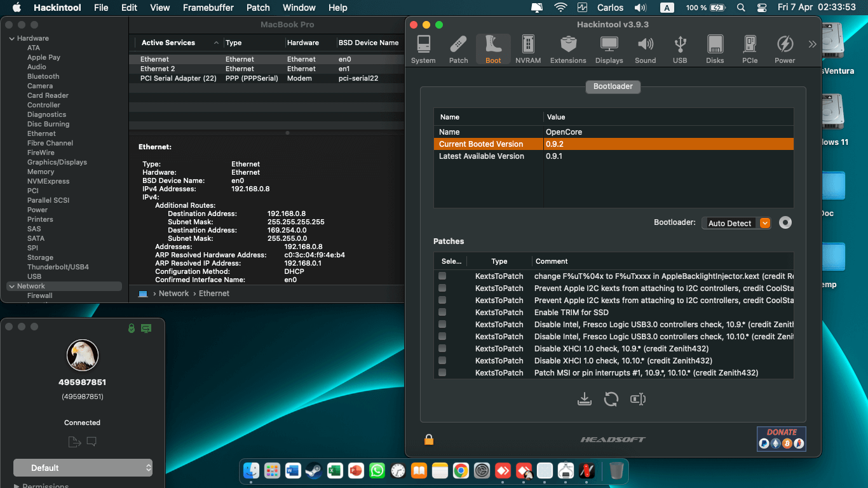
Task: Click the Donate badge in Hackintool
Action: coord(782,438)
